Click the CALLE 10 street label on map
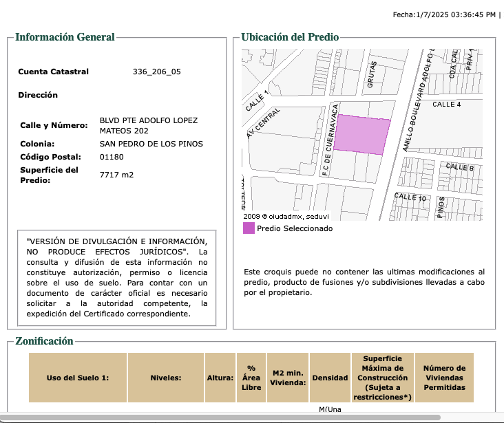Viewport: 504px width, 423px height. point(410,197)
